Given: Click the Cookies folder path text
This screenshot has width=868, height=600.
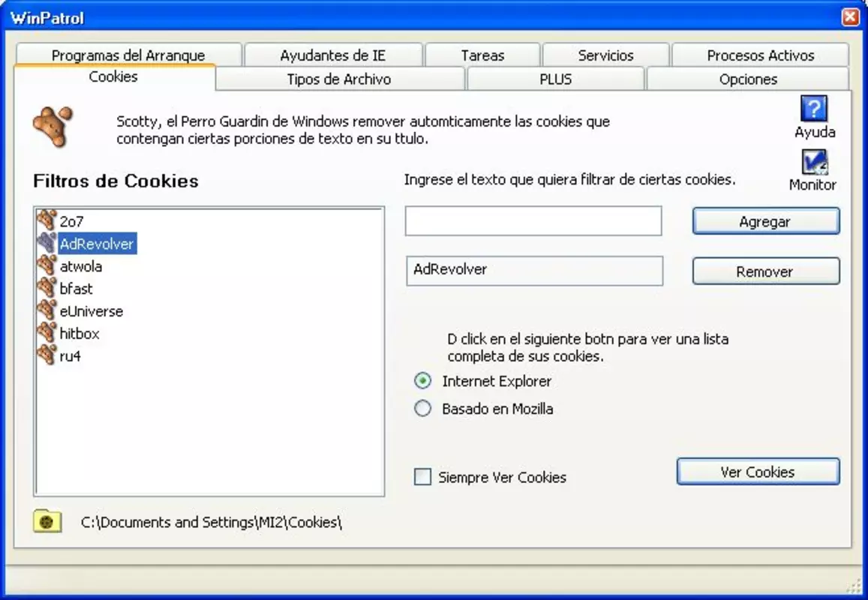Looking at the screenshot, I should point(211,522).
